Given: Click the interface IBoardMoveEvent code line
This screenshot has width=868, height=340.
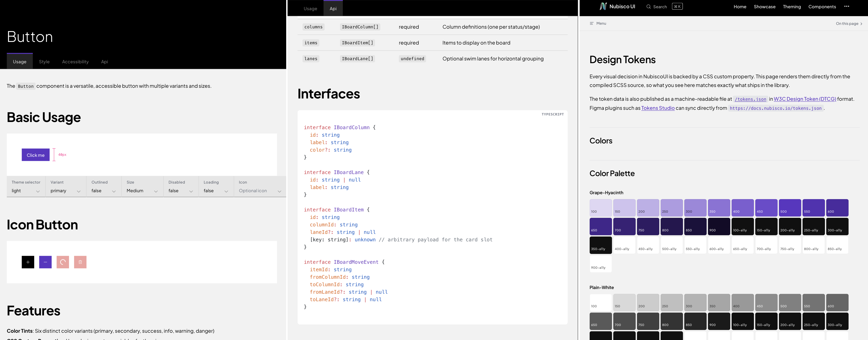Looking at the screenshot, I should pos(344,262).
